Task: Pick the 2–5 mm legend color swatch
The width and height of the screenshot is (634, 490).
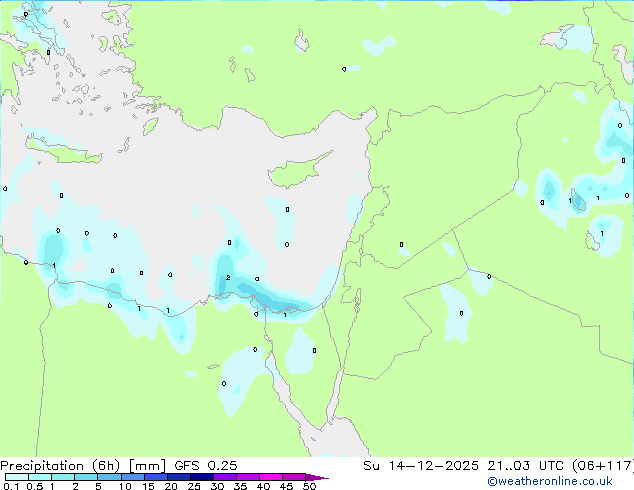Action: point(86,477)
